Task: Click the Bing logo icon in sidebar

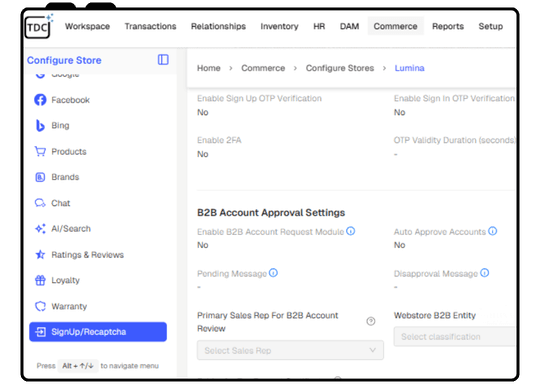Action: (40, 126)
